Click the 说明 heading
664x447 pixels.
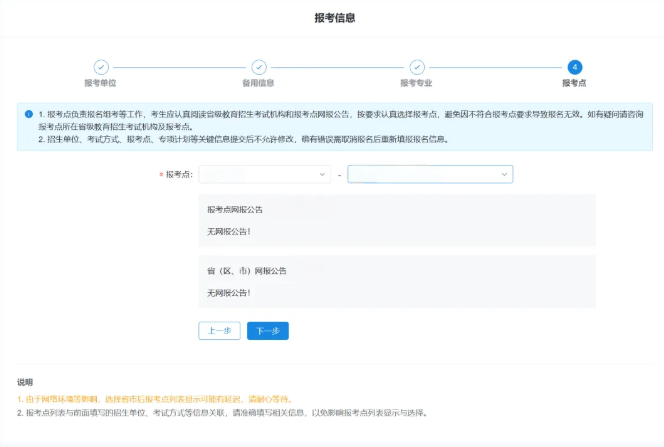[25, 382]
